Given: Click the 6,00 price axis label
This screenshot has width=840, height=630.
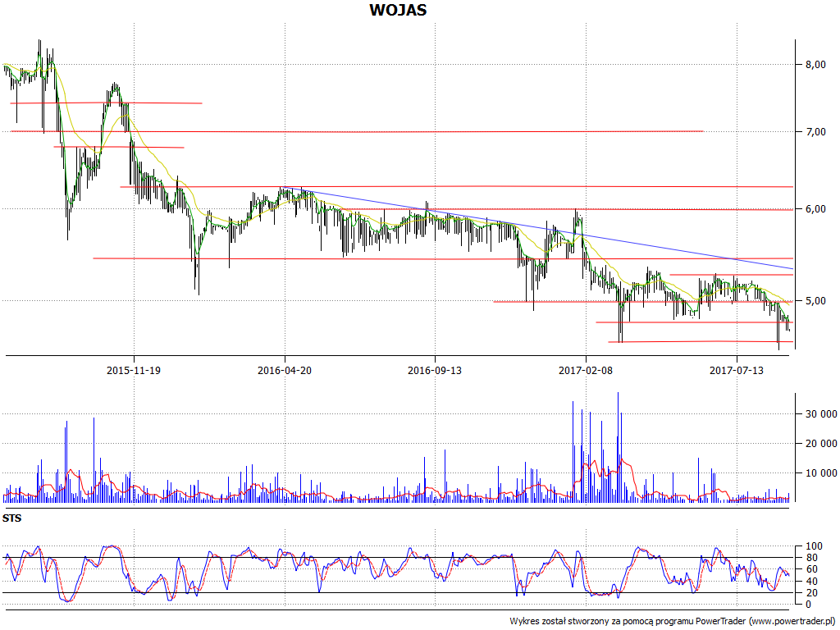Looking at the screenshot, I should click(x=815, y=209).
